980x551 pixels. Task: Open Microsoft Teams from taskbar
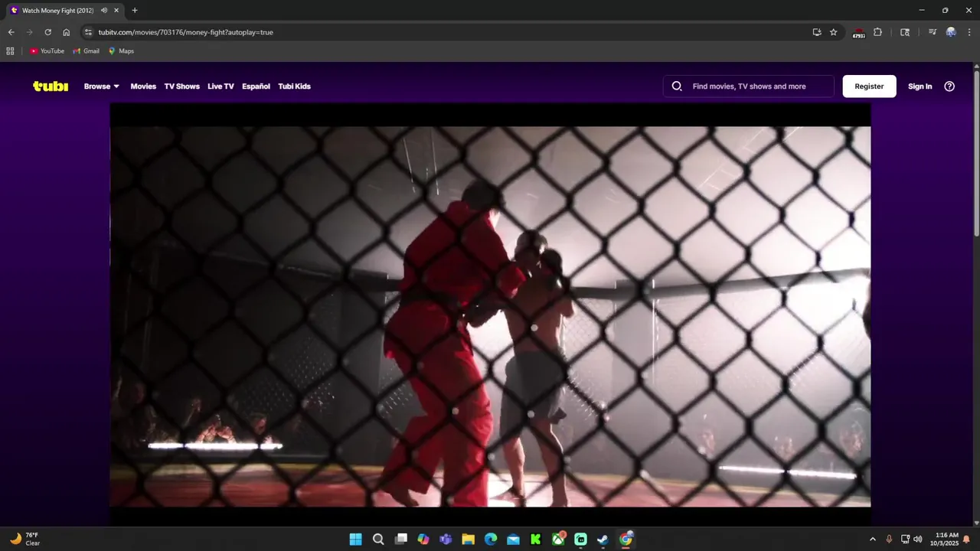point(446,539)
